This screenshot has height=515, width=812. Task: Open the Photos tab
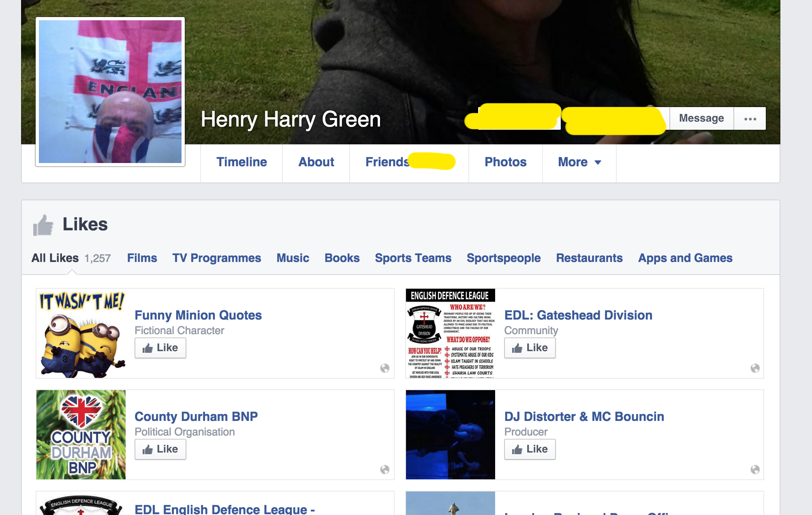pos(505,162)
